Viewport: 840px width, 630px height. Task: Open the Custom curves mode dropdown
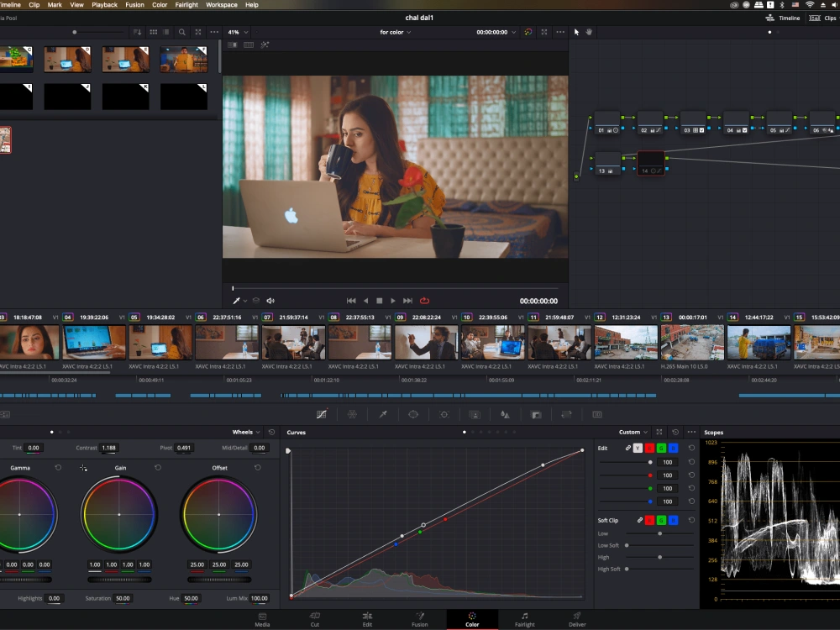tap(633, 432)
